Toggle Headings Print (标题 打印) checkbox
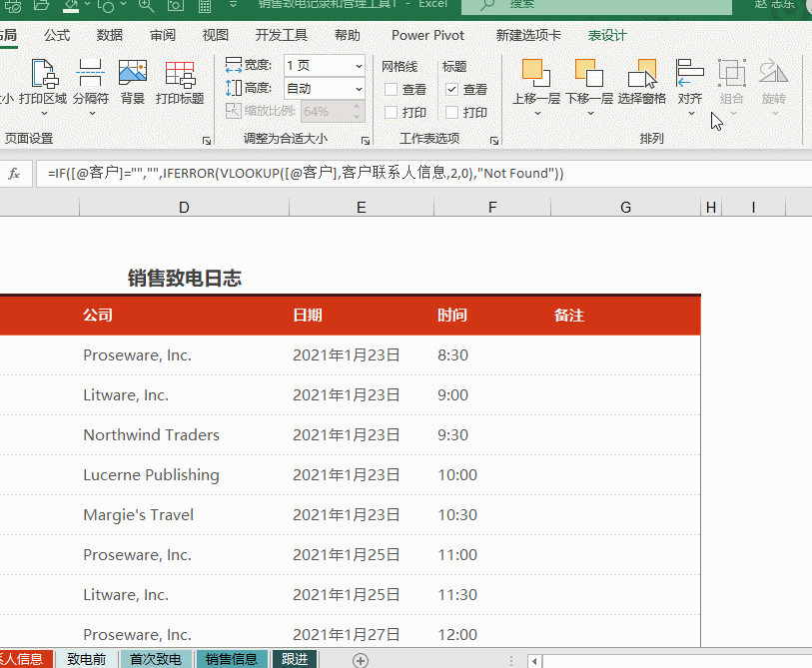 451,113
